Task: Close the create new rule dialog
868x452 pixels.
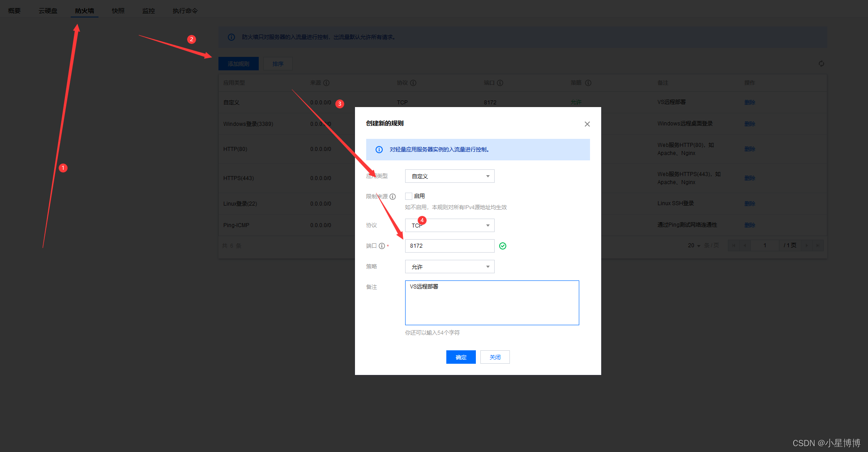Action: (587, 124)
